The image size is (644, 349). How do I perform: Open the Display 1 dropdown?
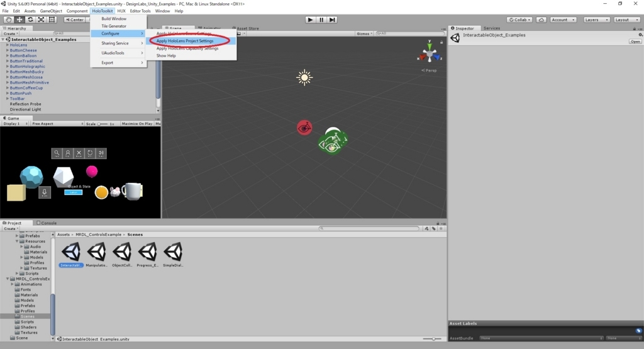(15, 124)
